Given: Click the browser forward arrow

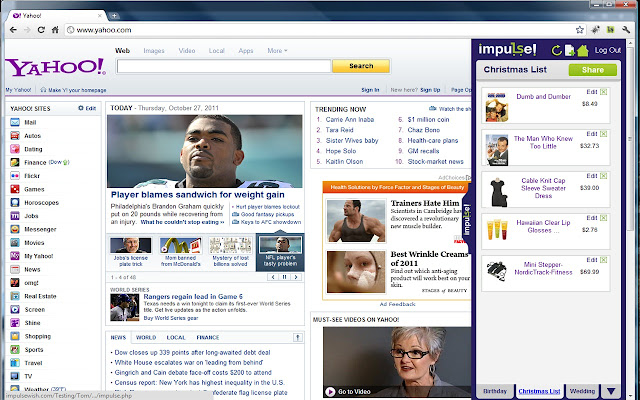Looking at the screenshot, I should click(27, 30).
